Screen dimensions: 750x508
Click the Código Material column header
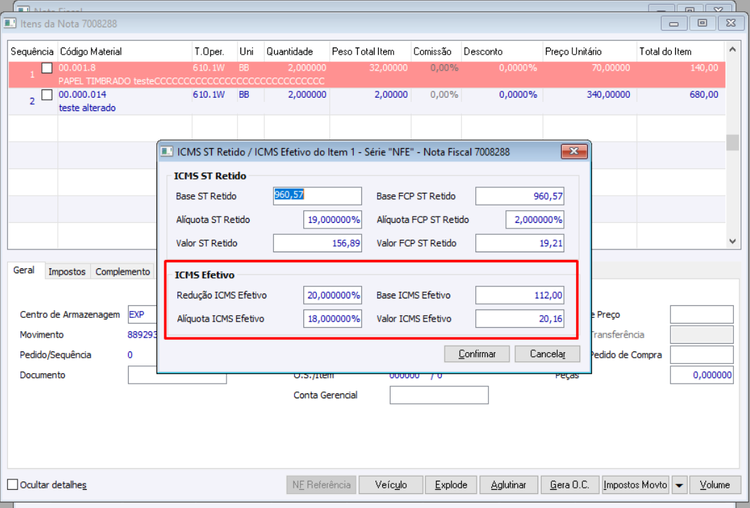coord(124,52)
